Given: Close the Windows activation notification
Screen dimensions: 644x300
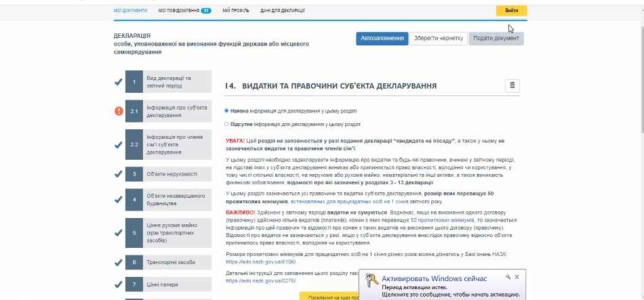Looking at the screenshot, I should point(517,277).
